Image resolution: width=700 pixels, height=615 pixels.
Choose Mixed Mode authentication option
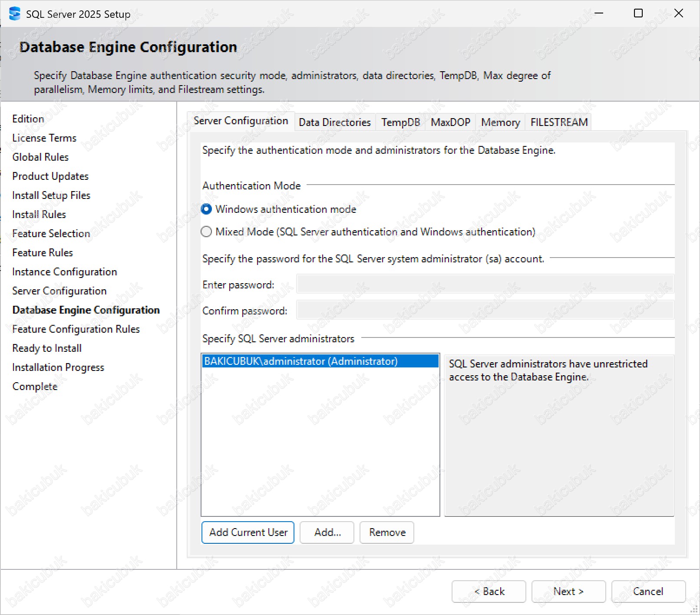207,232
